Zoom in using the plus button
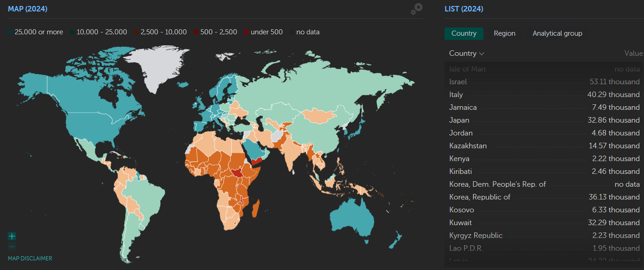The height and width of the screenshot is (270, 644). tap(12, 236)
